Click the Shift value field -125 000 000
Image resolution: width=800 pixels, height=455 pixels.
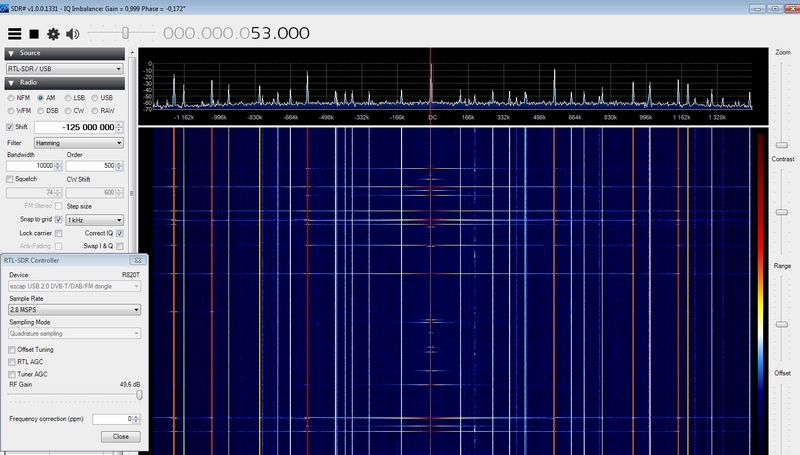pos(74,127)
